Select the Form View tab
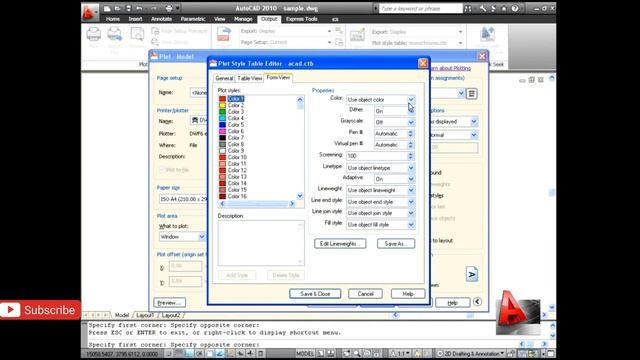Image resolution: width=640 pixels, height=360 pixels. pos(278,77)
